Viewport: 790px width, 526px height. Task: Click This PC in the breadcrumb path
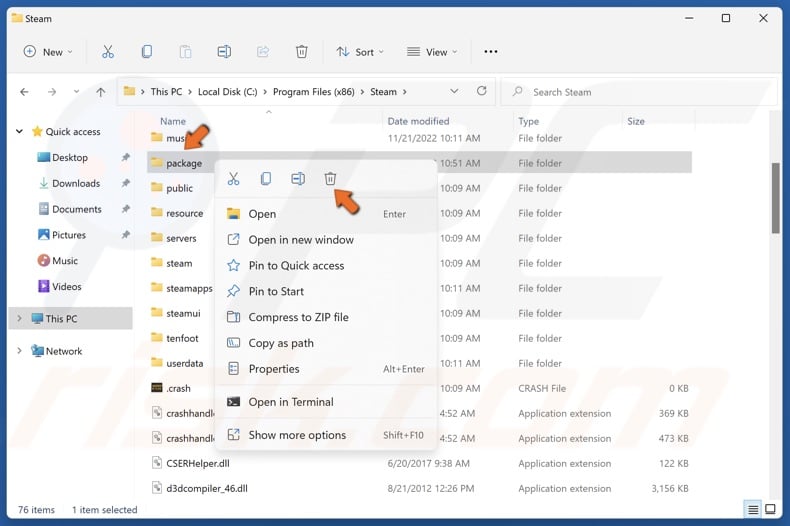tap(166, 92)
